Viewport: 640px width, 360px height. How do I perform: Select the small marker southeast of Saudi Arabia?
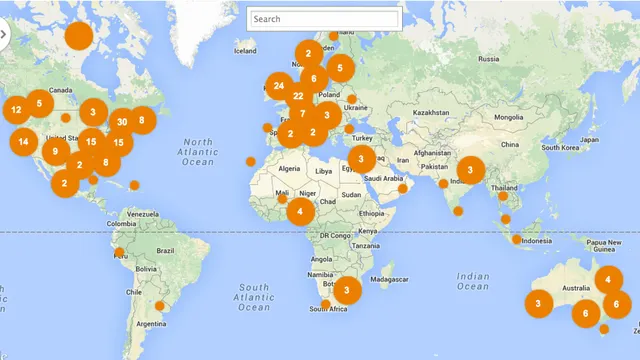(x=403, y=189)
